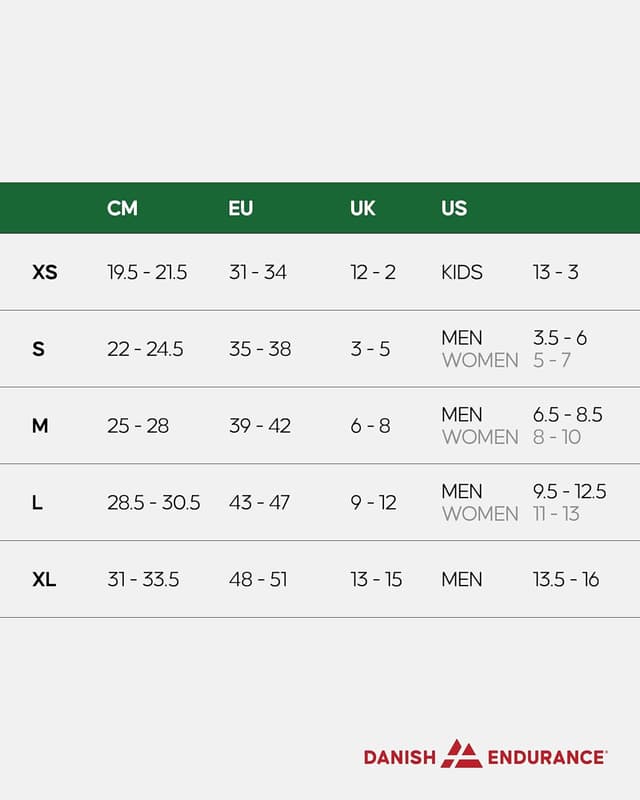Click the L size row label

coord(37,503)
